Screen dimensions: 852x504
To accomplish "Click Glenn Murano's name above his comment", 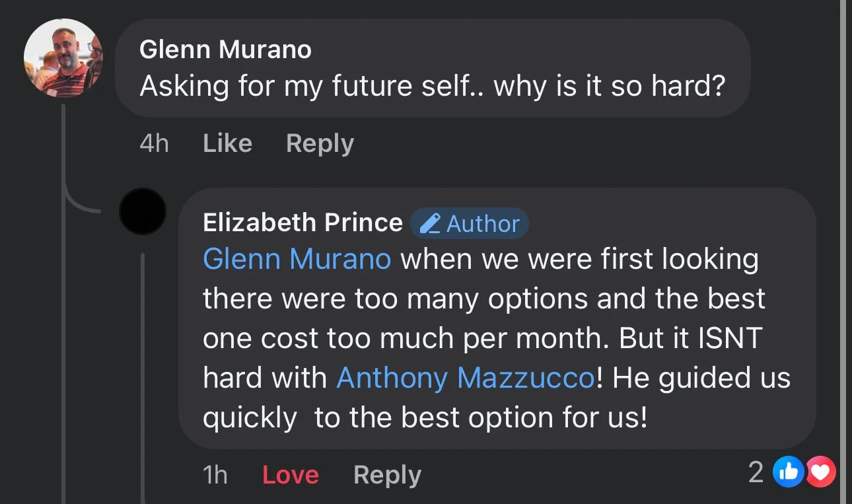I will tap(225, 50).
